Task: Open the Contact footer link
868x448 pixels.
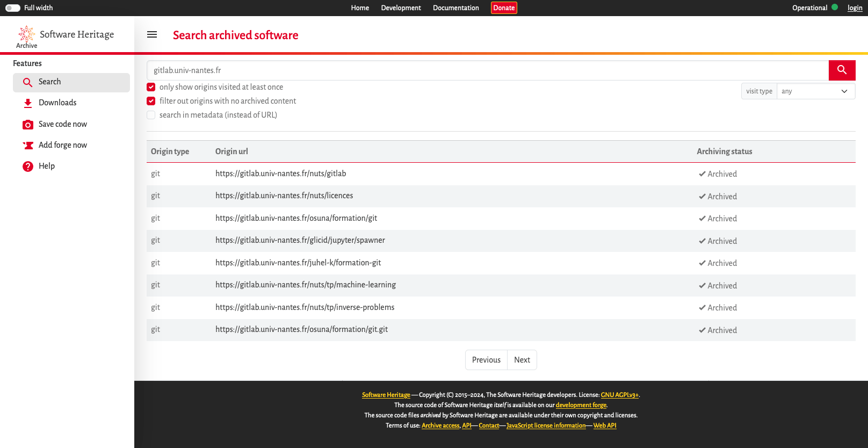Action: click(489, 425)
